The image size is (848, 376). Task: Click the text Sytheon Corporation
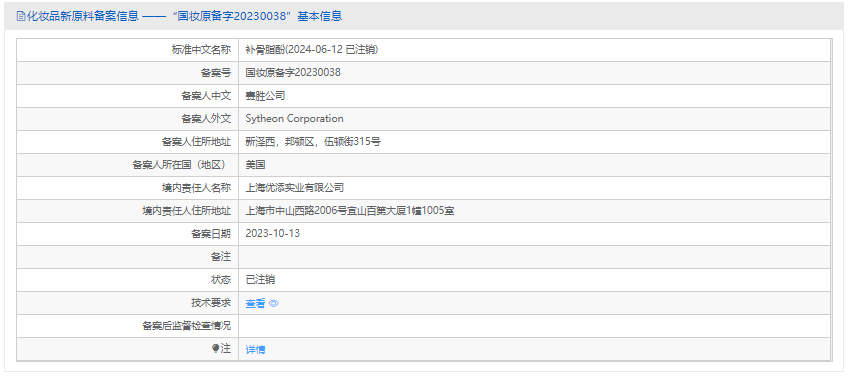pyautogui.click(x=294, y=118)
